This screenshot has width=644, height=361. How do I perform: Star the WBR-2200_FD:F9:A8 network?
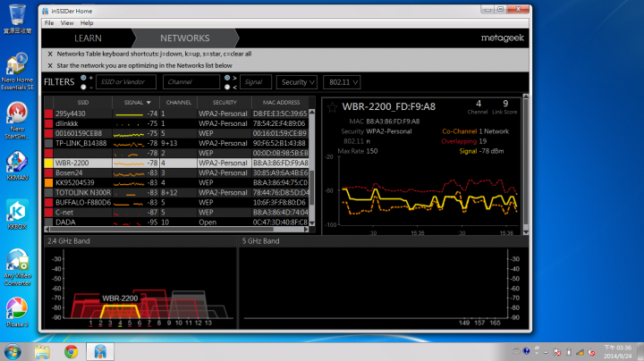332,107
